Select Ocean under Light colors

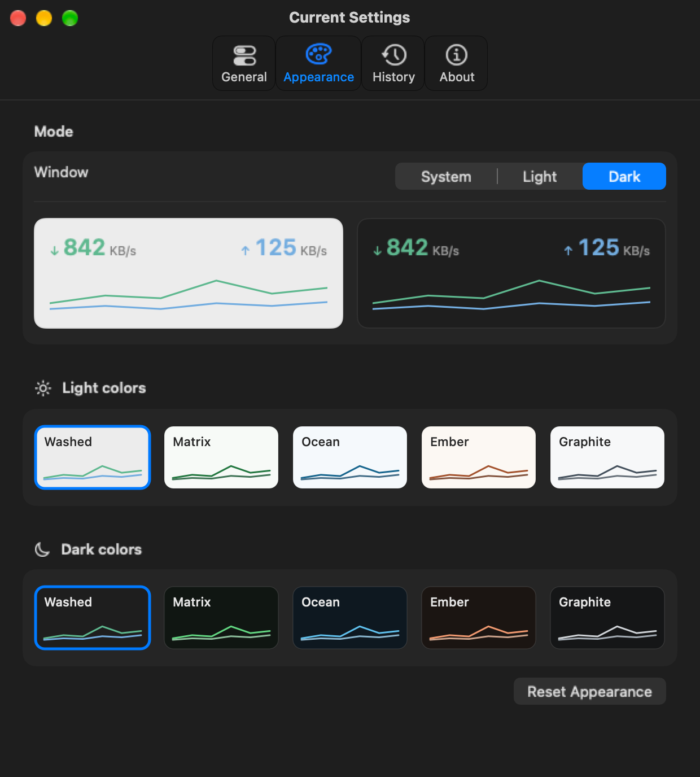click(350, 457)
